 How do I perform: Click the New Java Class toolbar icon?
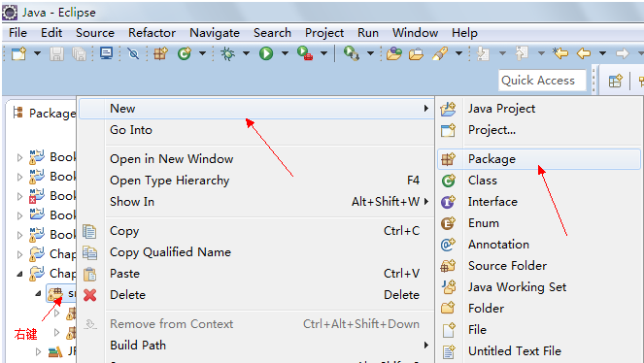pos(185,53)
